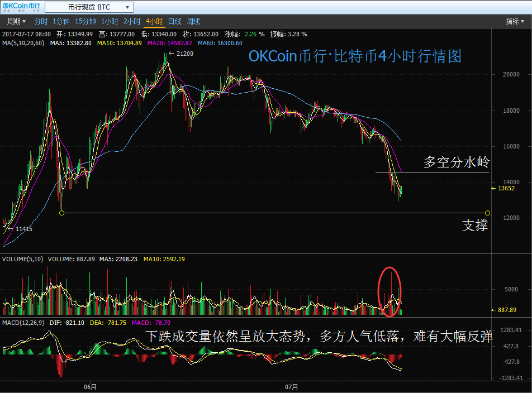532x393 pixels.
Task: Switch to the 日线 daily chart
Action: pos(175,21)
